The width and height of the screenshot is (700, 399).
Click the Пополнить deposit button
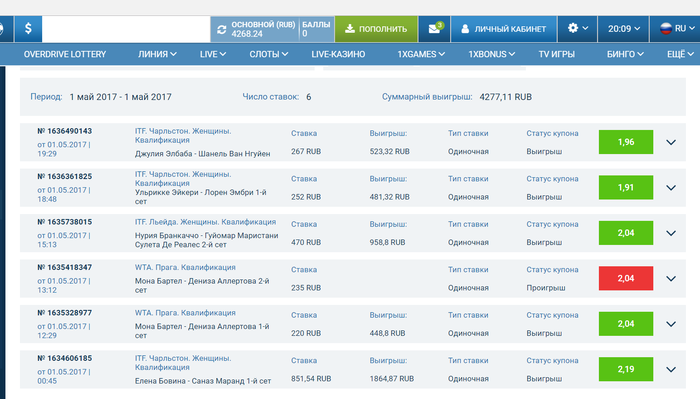pyautogui.click(x=376, y=29)
